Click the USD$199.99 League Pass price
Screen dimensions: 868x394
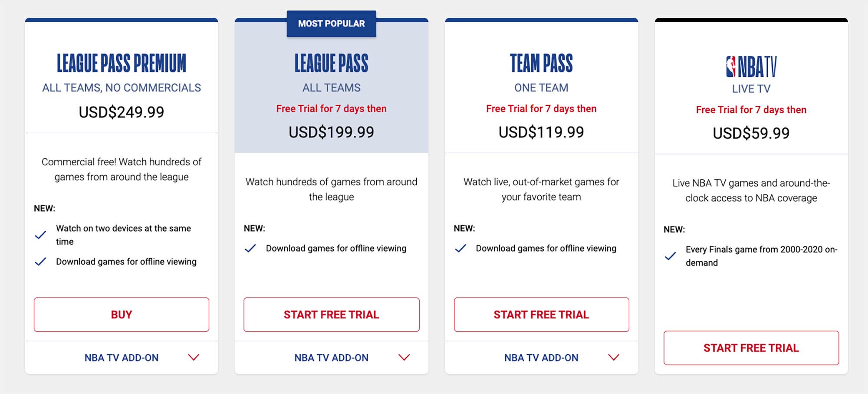pyautogui.click(x=331, y=132)
